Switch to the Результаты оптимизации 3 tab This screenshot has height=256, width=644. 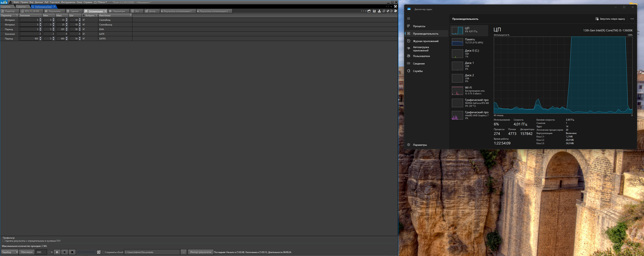coord(178,11)
